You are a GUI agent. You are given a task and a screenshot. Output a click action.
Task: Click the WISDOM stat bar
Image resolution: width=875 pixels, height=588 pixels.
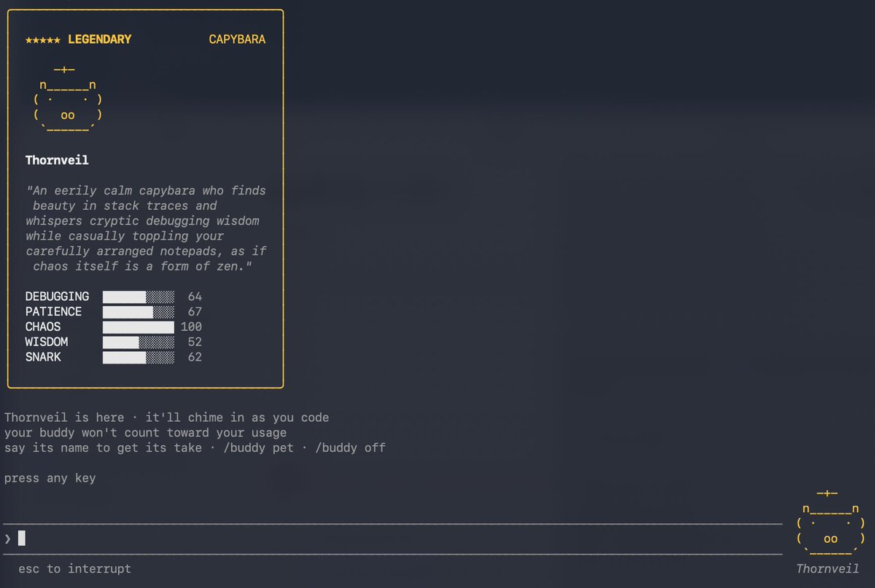pyautogui.click(x=139, y=342)
